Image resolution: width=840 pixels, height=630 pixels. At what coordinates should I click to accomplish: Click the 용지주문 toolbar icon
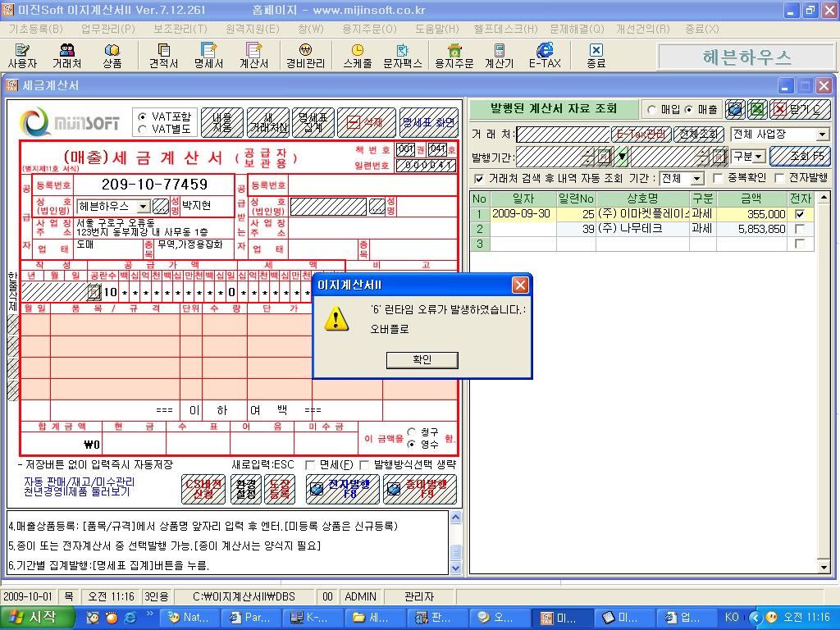tap(454, 56)
